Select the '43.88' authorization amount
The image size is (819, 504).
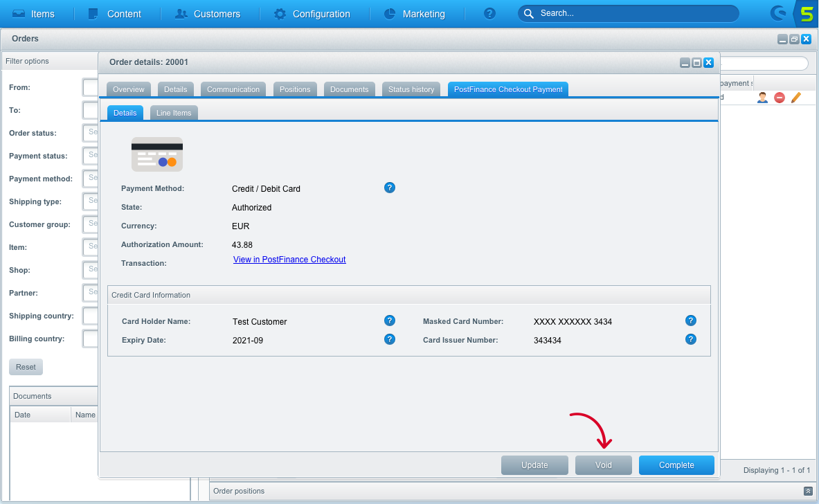242,245
